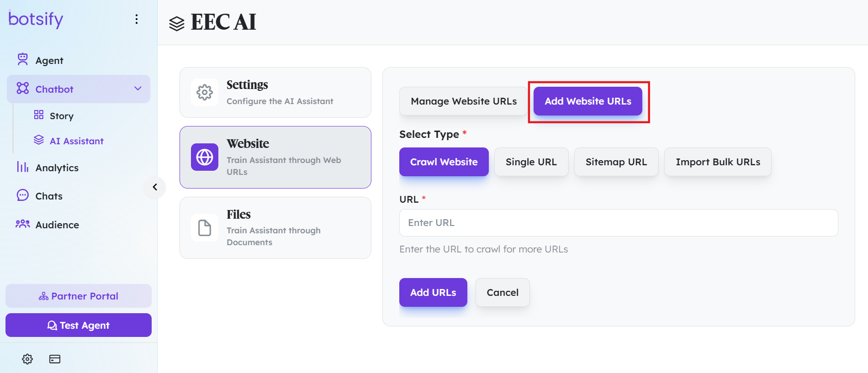Image resolution: width=868 pixels, height=373 pixels.
Task: Switch to the Manage Website URLs tab
Action: tap(464, 101)
